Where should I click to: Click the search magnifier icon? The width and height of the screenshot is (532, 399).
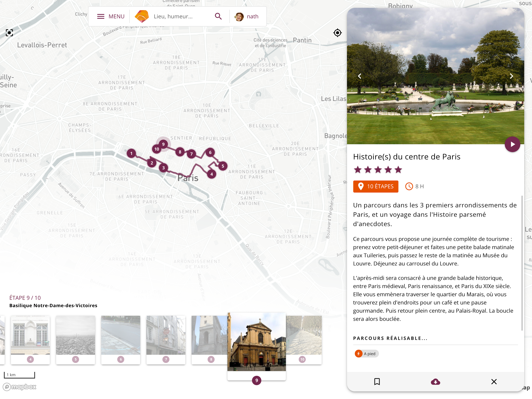coord(218,16)
